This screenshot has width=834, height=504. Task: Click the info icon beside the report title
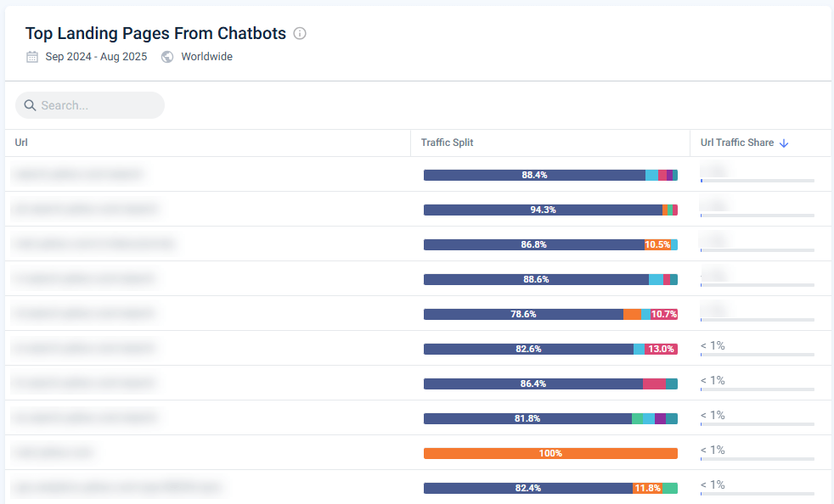pyautogui.click(x=299, y=33)
